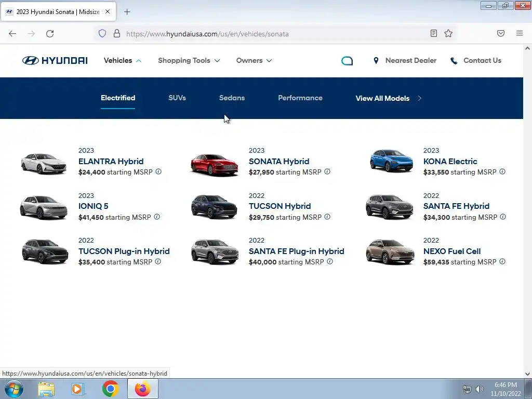Open the network tray icon
The image size is (532, 399).
tap(467, 389)
